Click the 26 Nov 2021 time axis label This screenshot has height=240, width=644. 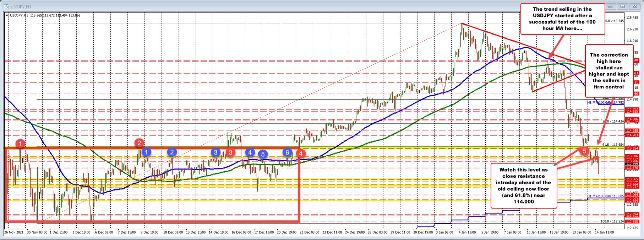[13, 232]
